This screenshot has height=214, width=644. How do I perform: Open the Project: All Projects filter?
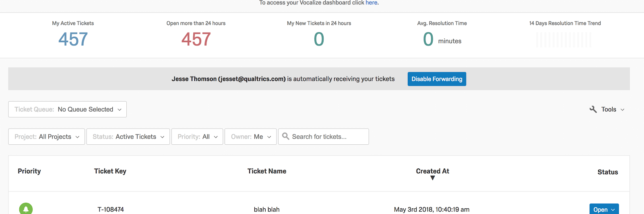point(47,137)
